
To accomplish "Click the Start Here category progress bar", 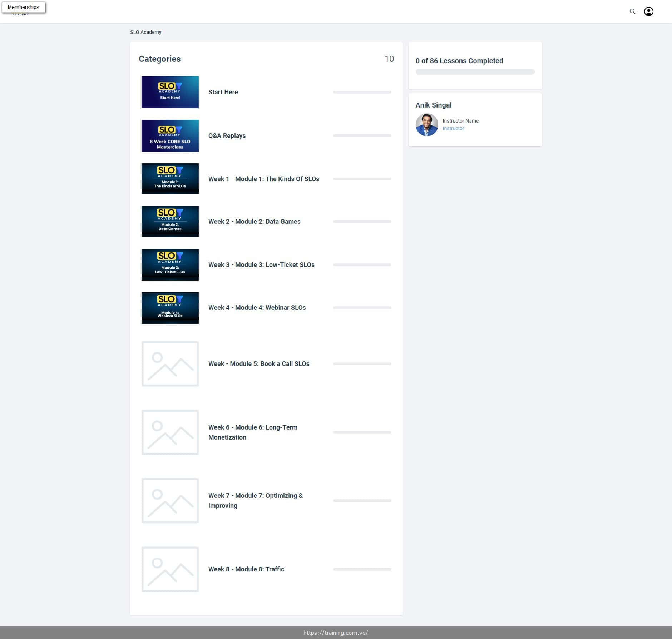I will [x=362, y=92].
